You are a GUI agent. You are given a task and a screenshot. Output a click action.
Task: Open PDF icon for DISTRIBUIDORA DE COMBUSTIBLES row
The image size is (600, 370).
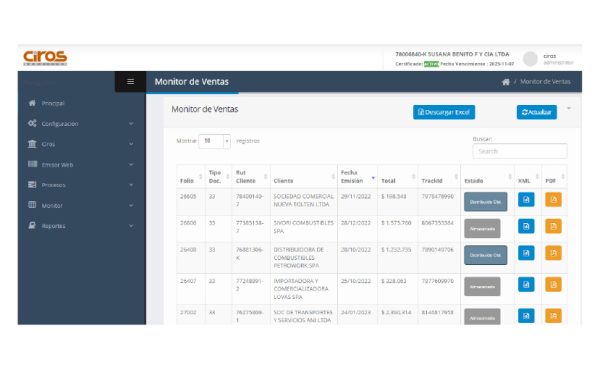[x=553, y=253]
